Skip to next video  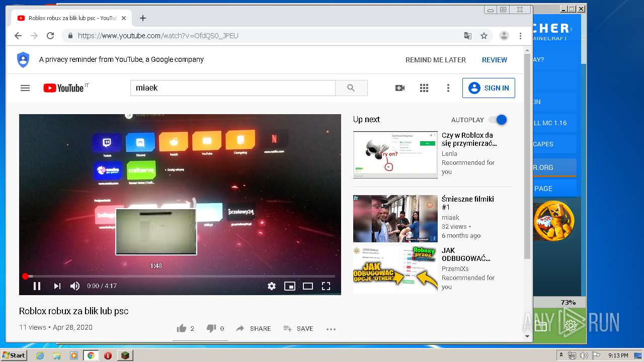coord(57,286)
